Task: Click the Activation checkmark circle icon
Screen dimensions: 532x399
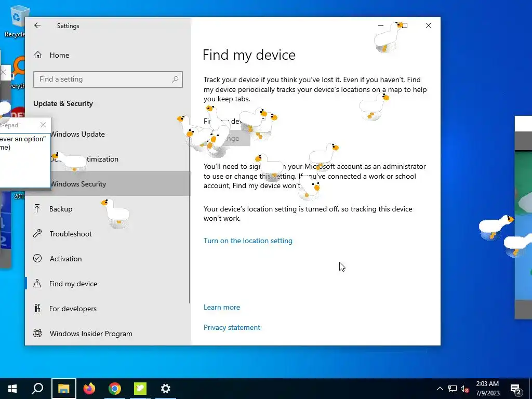Action: click(x=37, y=259)
